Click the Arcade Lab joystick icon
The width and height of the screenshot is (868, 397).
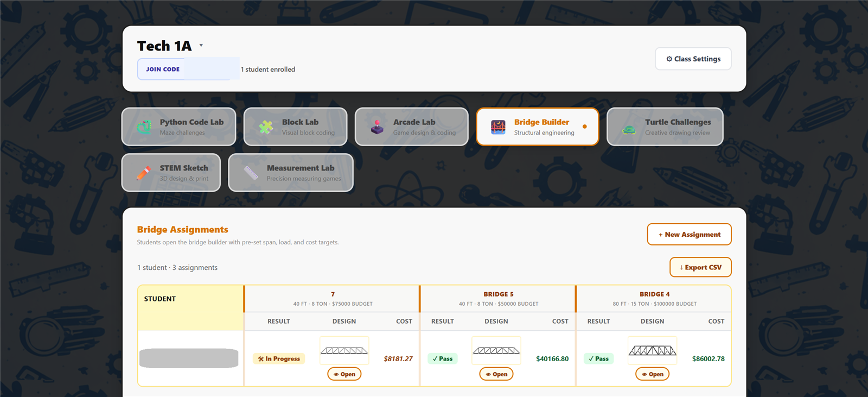(x=377, y=127)
